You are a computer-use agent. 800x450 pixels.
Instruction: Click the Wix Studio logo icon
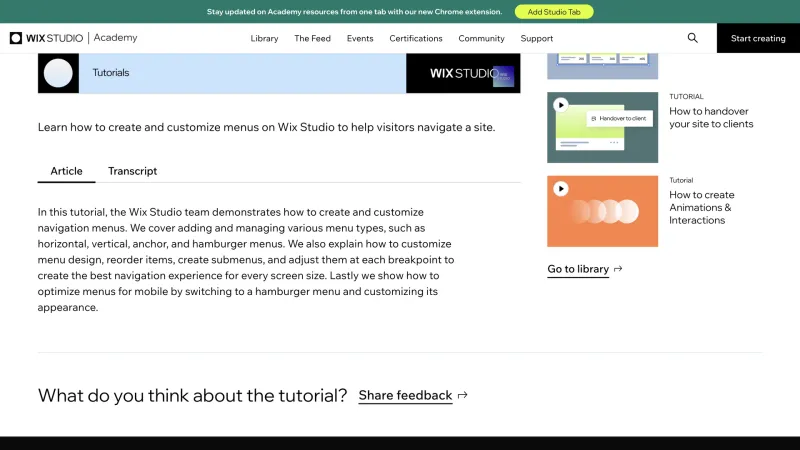click(x=16, y=38)
